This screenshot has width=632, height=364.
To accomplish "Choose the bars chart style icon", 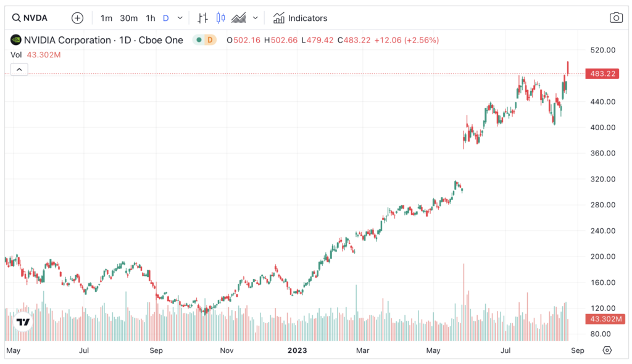I will [202, 18].
